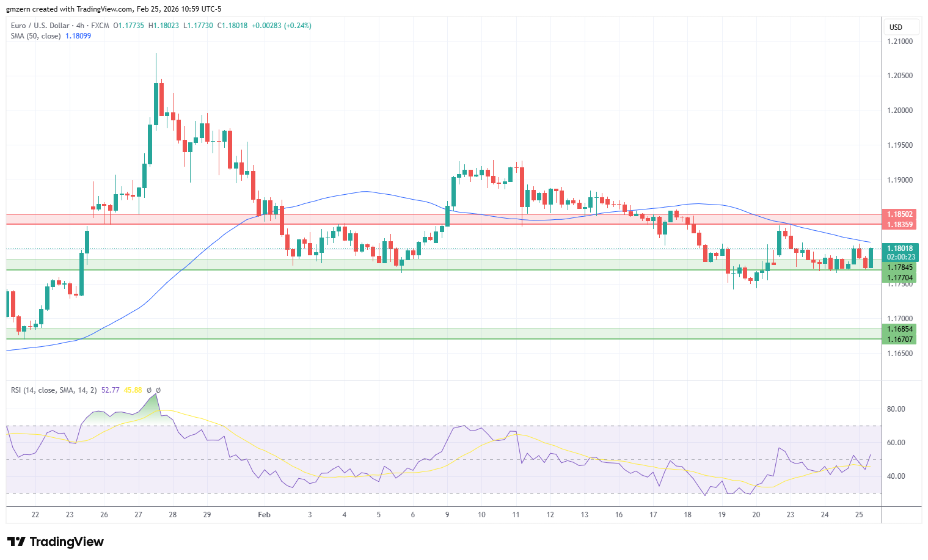Click the 'Feb' label on the date axis
Screen dimensions: 928x560
coord(264,515)
